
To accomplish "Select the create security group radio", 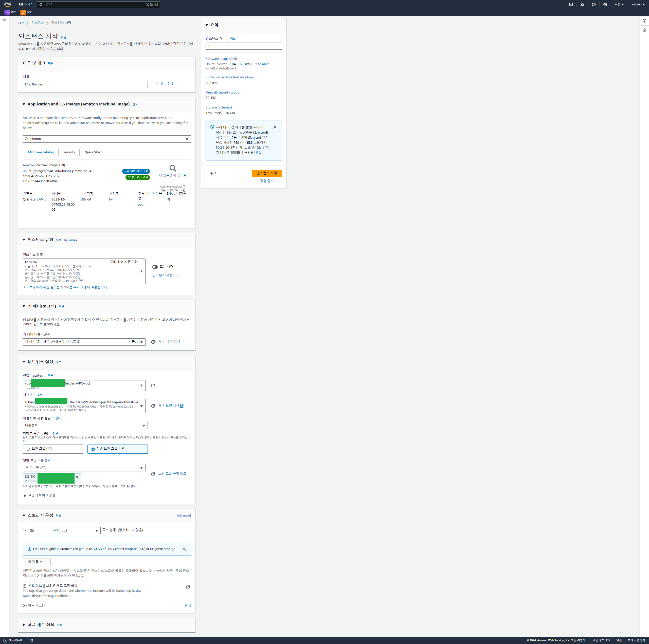I will pyautogui.click(x=28, y=449).
